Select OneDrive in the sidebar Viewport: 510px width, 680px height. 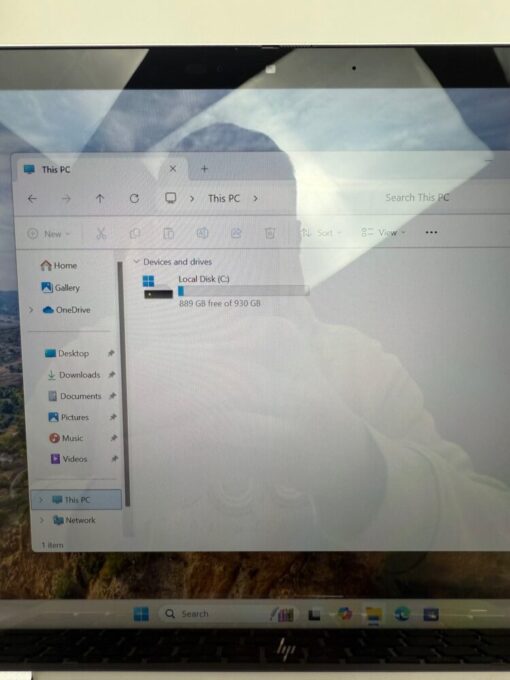pyautogui.click(x=66, y=310)
